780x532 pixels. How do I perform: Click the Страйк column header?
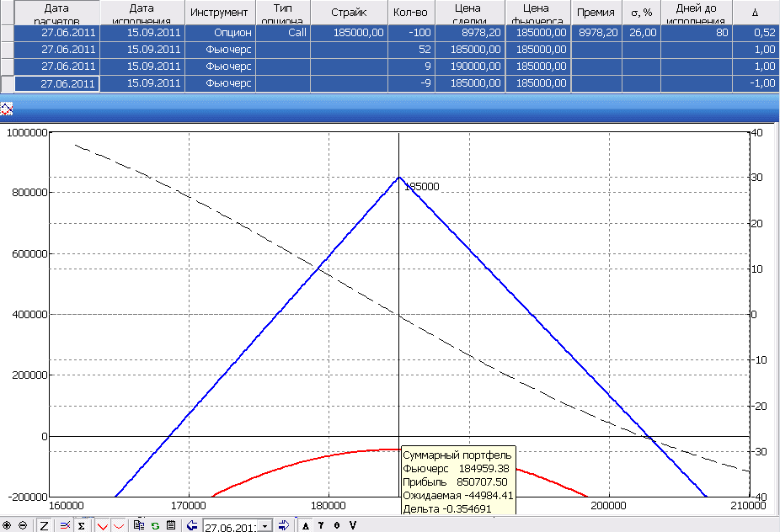click(x=348, y=13)
